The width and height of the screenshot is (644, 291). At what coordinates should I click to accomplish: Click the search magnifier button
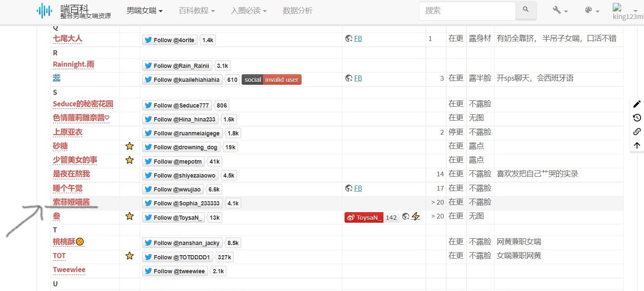pos(525,10)
